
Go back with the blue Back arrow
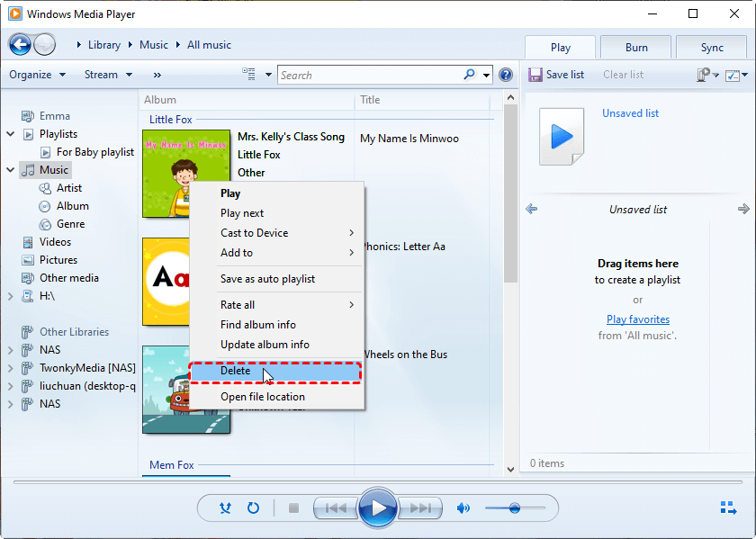pos(20,45)
